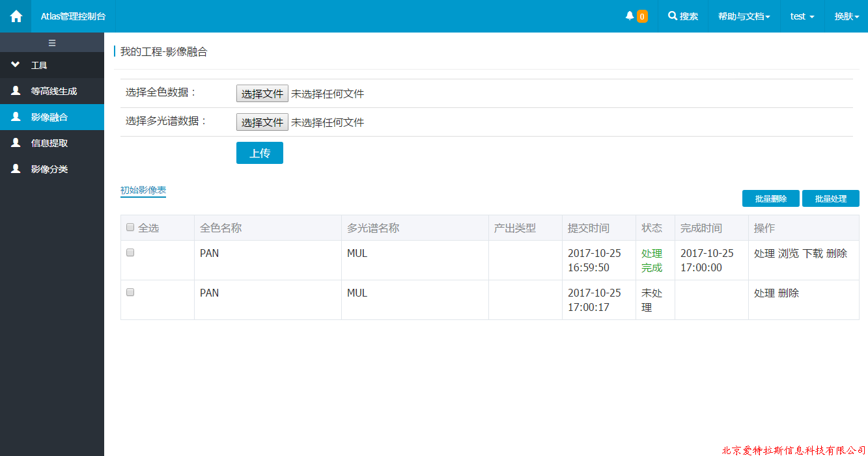Click 下载 link in first row
Screen dimensions: 868x456
pos(813,254)
